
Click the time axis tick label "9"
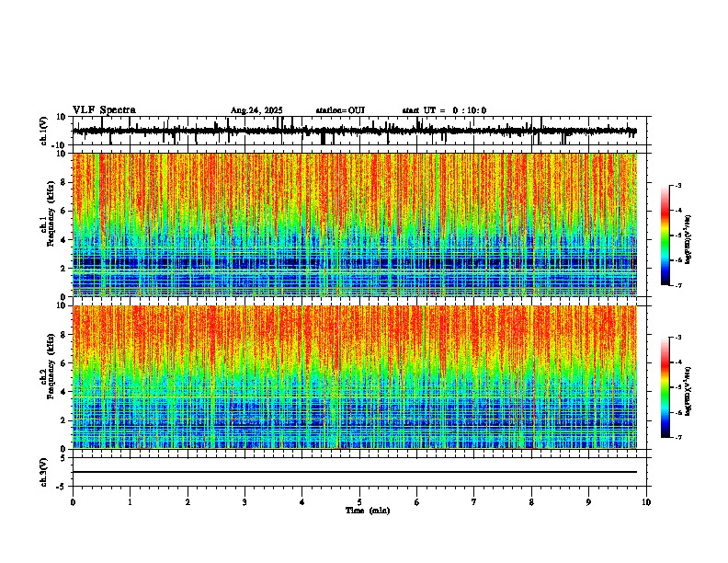(588, 502)
